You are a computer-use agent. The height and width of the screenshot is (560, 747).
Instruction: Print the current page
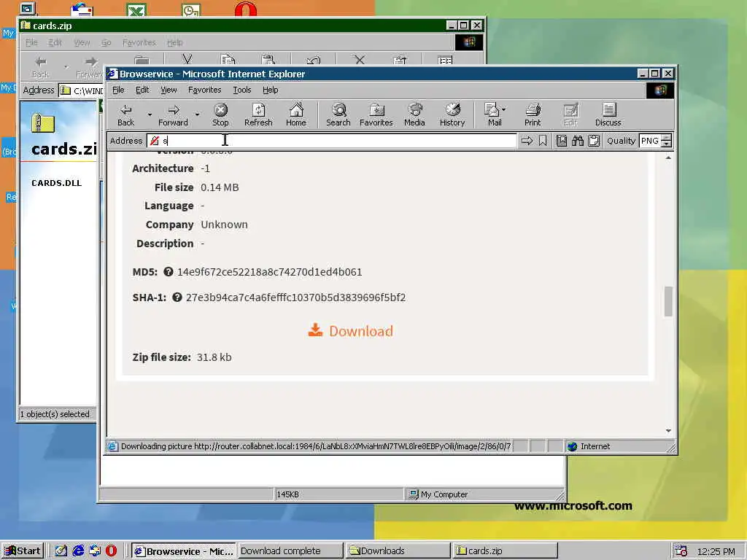533,115
